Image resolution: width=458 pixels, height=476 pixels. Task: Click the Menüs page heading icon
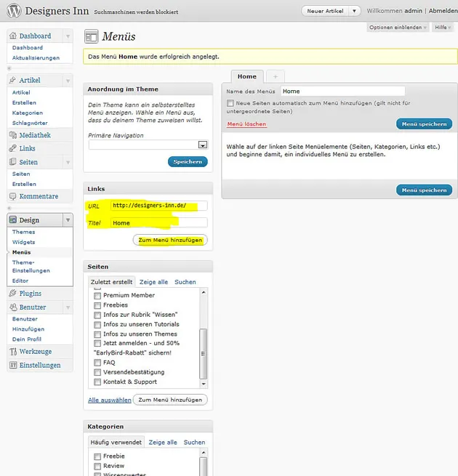click(91, 37)
